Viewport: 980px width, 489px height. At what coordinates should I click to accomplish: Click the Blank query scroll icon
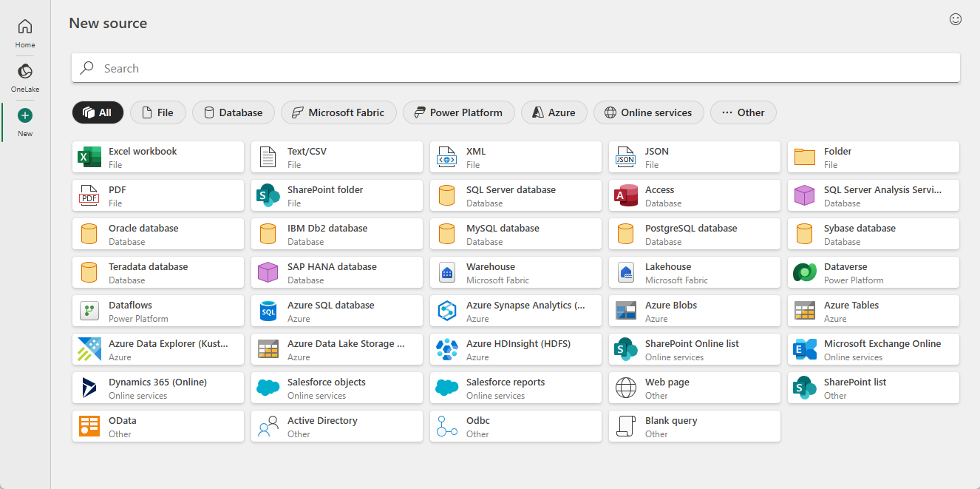click(x=625, y=426)
